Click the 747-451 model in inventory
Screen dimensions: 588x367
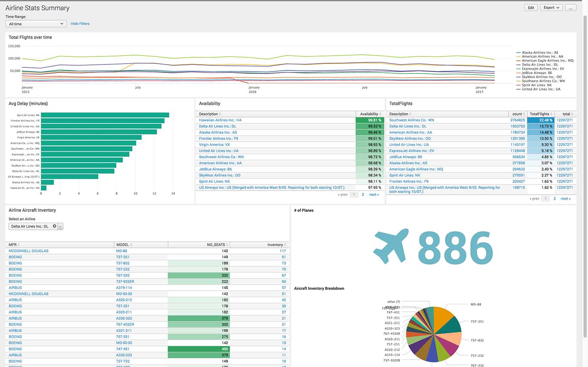pyautogui.click(x=123, y=349)
